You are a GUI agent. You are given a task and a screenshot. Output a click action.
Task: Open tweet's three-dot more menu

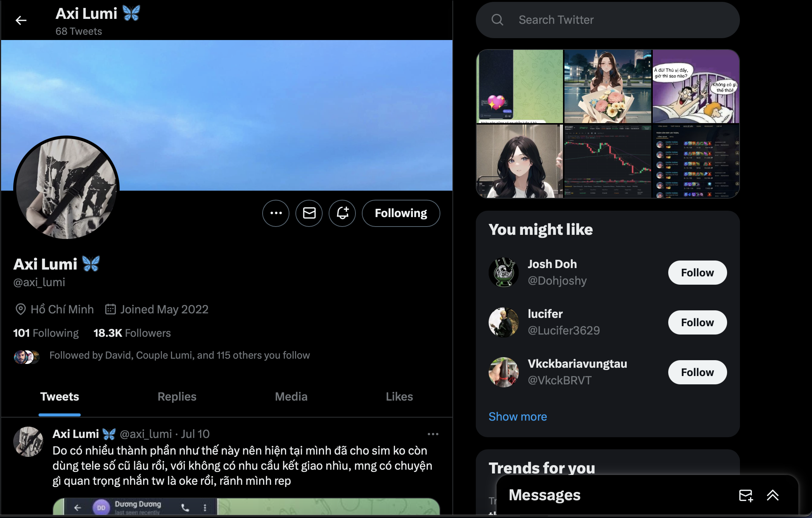pos(433,434)
